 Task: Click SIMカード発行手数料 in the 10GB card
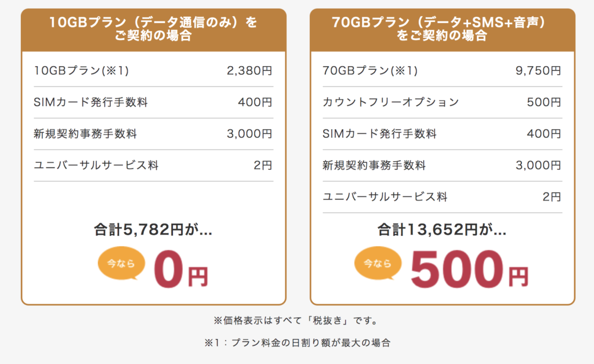[x=90, y=102]
